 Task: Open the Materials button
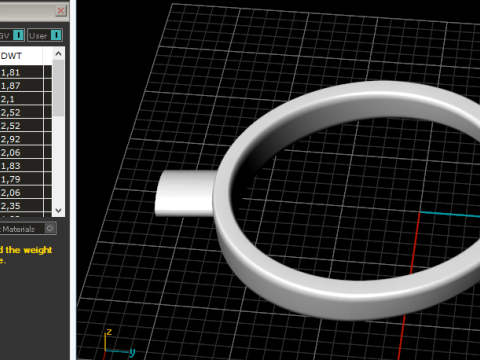28,229
